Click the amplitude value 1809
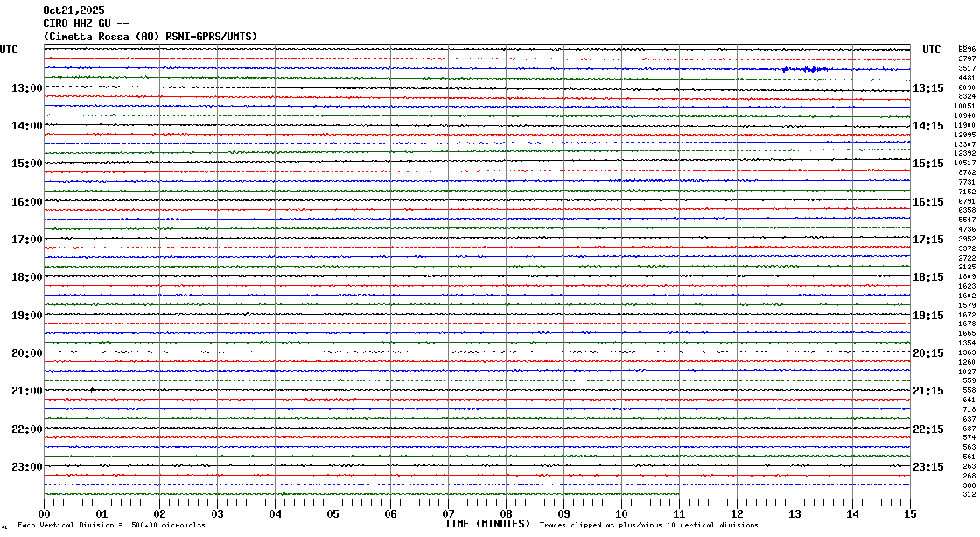 (967, 276)
